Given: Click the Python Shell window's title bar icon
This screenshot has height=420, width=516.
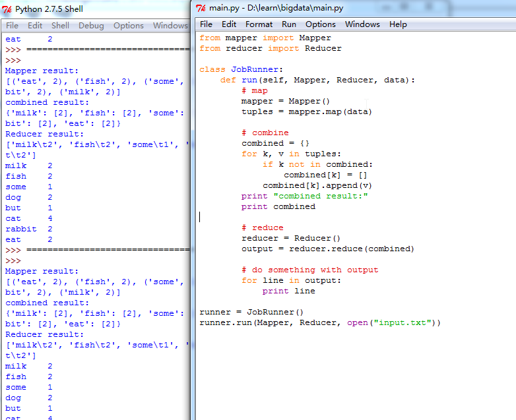Looking at the screenshot, I should click(x=7, y=9).
